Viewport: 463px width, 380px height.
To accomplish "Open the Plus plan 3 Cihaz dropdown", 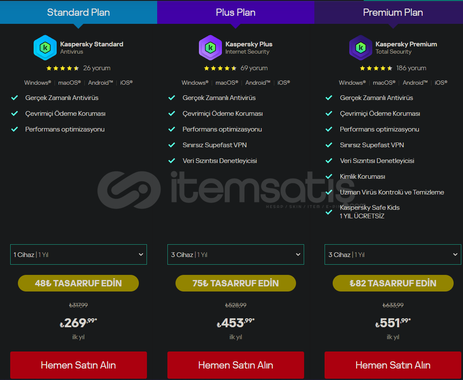I will click(x=236, y=255).
